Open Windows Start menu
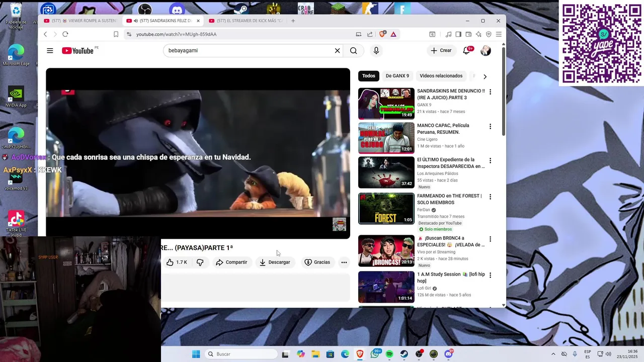This screenshot has width=644, height=362. [x=196, y=354]
